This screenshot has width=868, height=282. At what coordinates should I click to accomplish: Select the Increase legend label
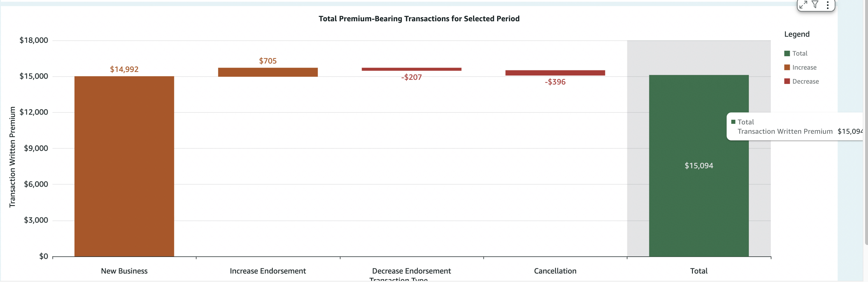804,68
